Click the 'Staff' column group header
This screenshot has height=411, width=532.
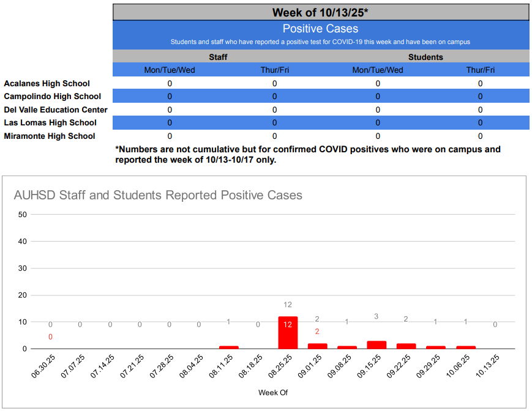[x=218, y=57]
